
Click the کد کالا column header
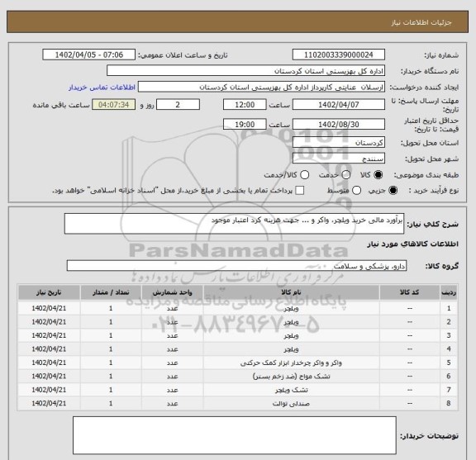pyautogui.click(x=410, y=292)
